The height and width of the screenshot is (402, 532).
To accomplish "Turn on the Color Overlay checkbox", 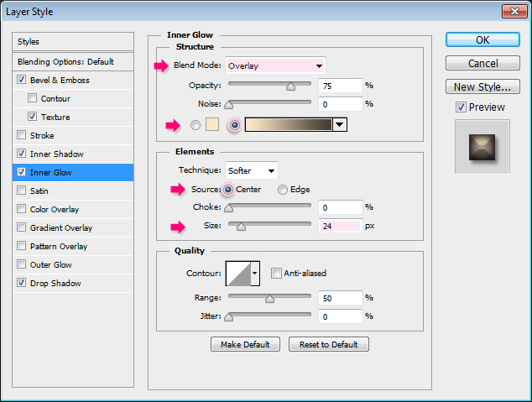I will click(21, 209).
